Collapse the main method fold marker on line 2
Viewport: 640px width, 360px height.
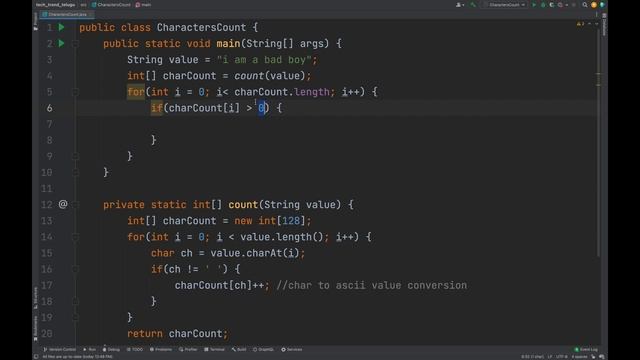76,43
